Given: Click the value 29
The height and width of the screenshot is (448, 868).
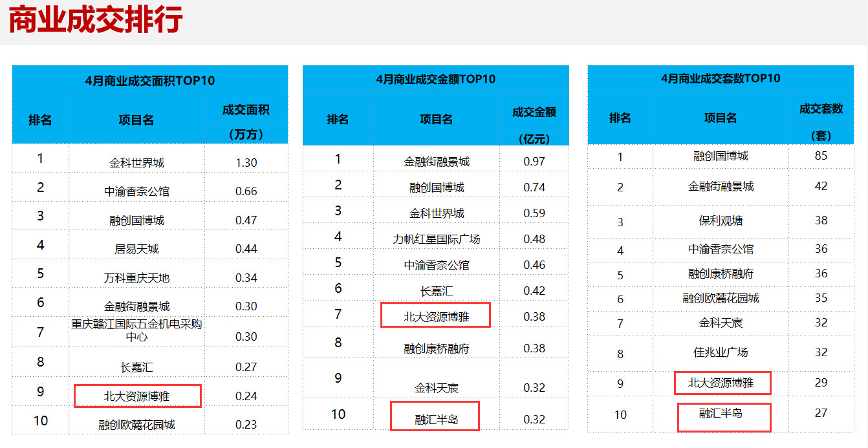Looking at the screenshot, I should point(821,382).
